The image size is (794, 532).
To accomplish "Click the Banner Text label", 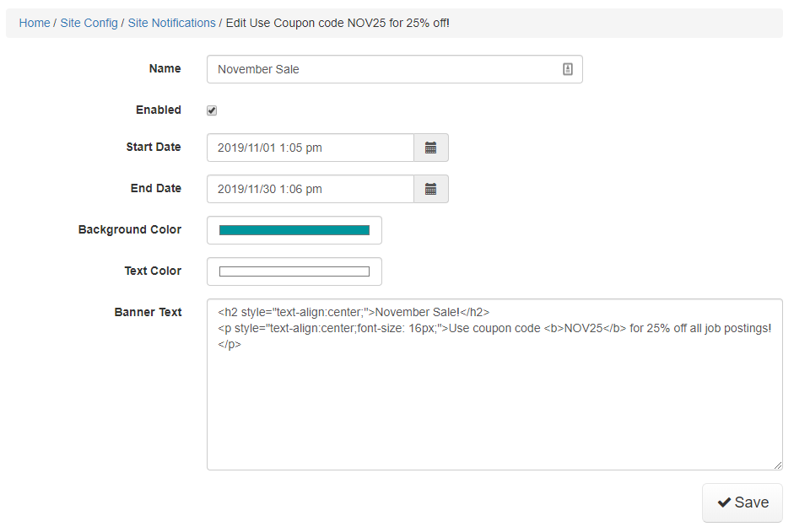I will pyautogui.click(x=148, y=312).
